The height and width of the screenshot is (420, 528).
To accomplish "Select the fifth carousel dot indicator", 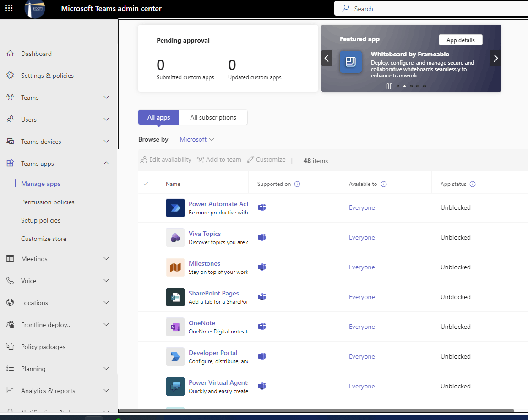I will coord(425,86).
